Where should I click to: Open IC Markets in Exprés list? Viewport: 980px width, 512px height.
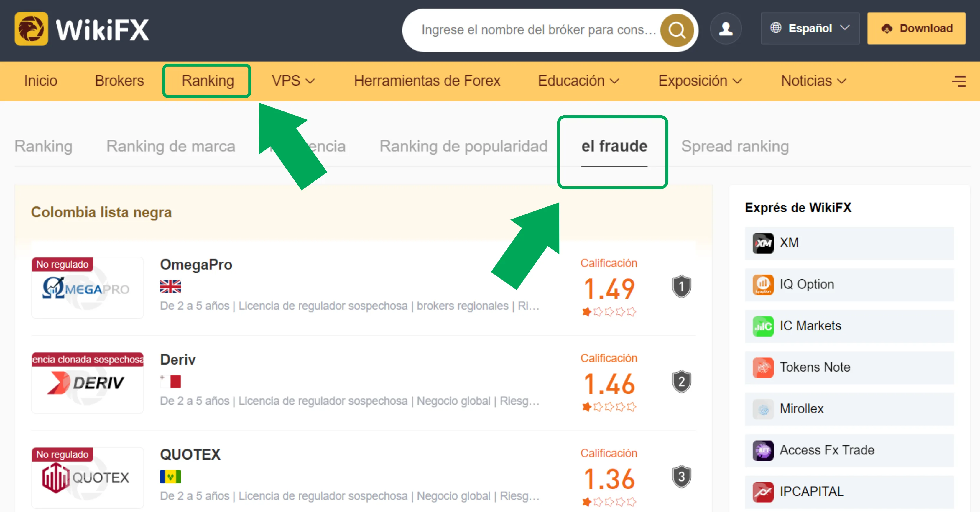pos(849,326)
